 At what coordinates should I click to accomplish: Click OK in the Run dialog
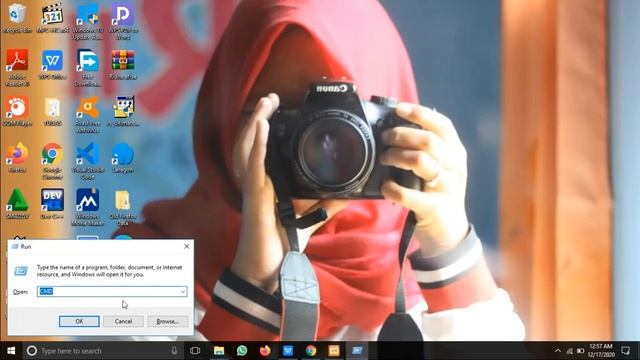click(x=79, y=321)
